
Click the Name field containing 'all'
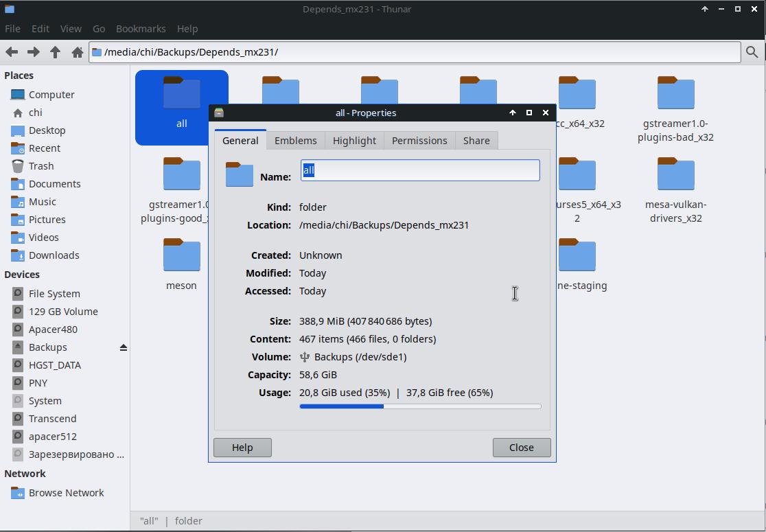coord(420,170)
